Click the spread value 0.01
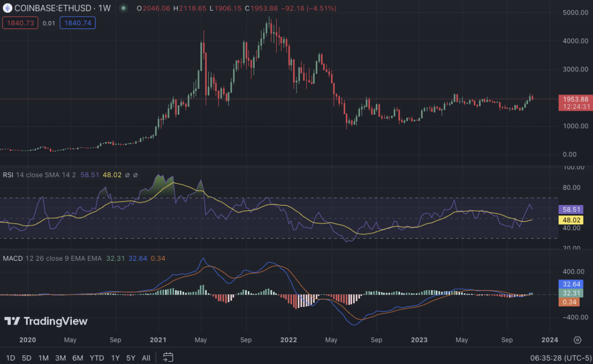Image resolution: width=593 pixels, height=364 pixels. point(49,23)
